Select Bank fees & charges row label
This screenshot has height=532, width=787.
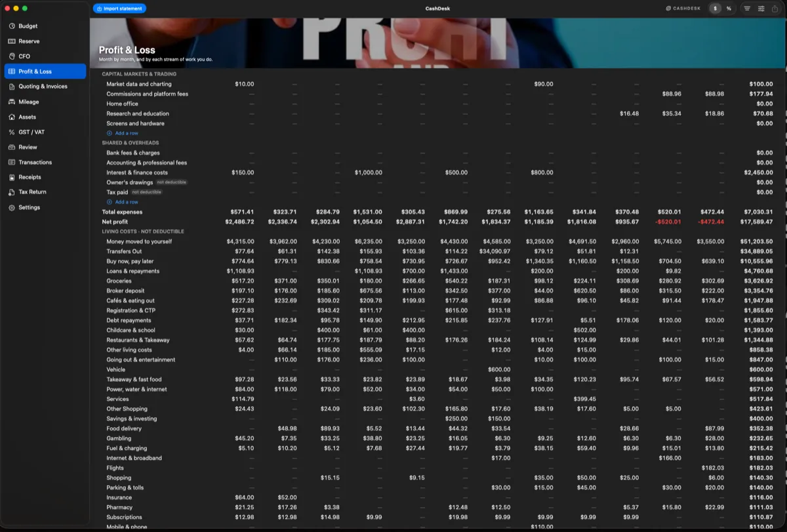pyautogui.click(x=133, y=153)
